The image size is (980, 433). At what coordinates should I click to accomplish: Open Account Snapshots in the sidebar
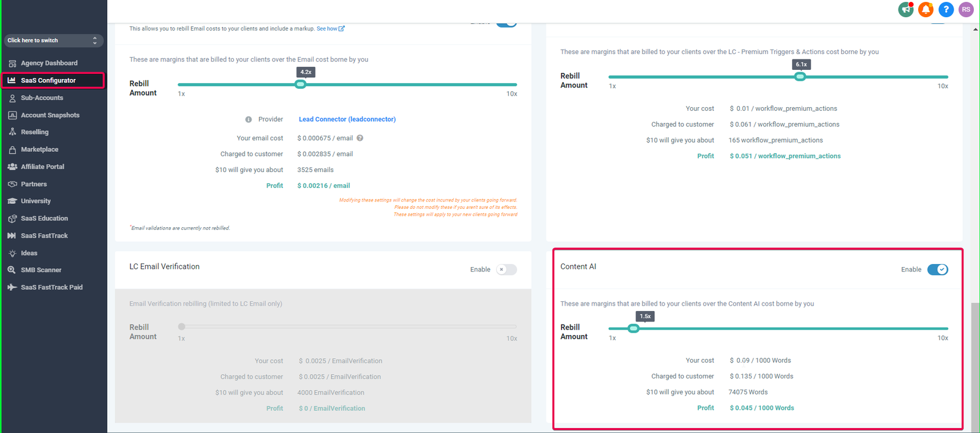(50, 115)
